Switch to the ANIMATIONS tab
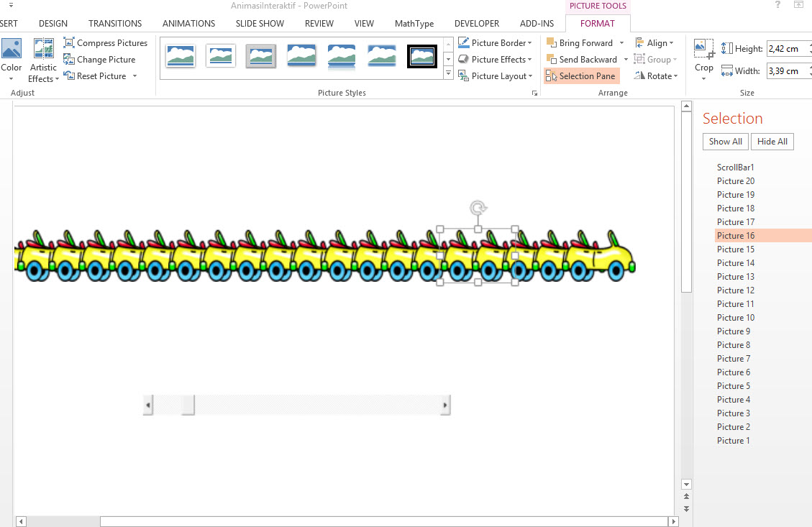This screenshot has height=527, width=812. click(190, 24)
